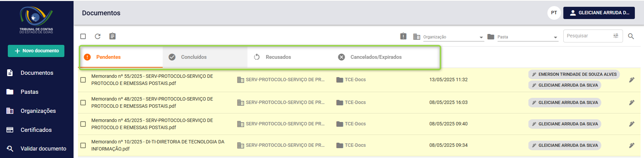This screenshot has width=644, height=158.
Task: Expand the Pasta dropdown
Action: coord(527,37)
